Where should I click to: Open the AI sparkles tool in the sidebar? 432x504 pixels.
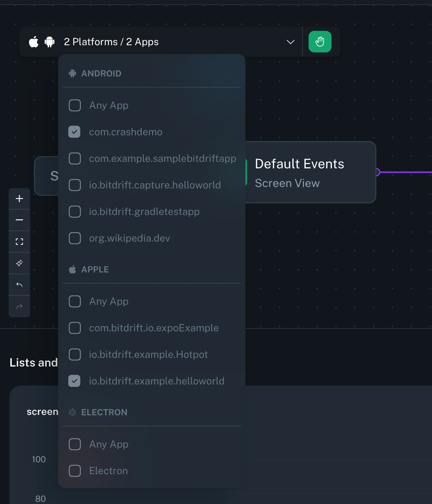coord(19,263)
